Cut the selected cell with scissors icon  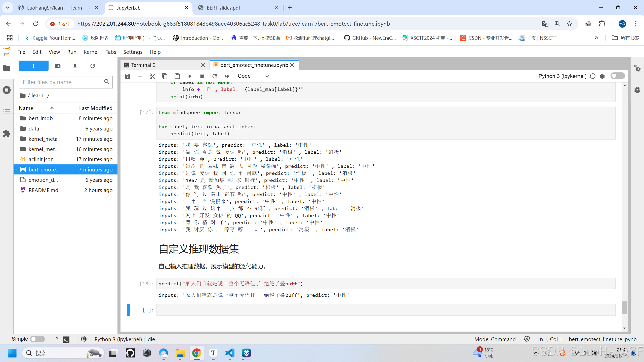coord(152,76)
